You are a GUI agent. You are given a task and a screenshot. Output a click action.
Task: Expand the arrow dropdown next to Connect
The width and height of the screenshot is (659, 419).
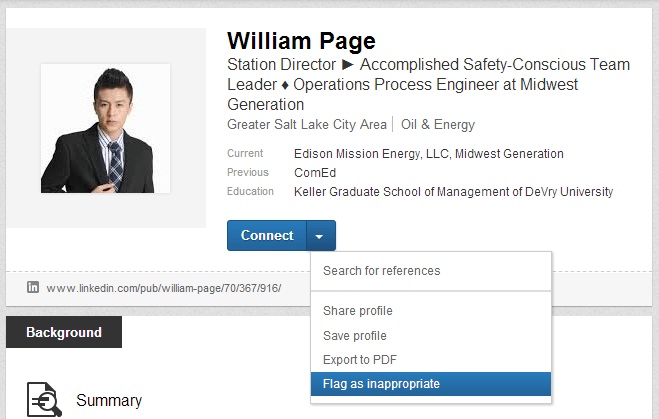click(319, 236)
